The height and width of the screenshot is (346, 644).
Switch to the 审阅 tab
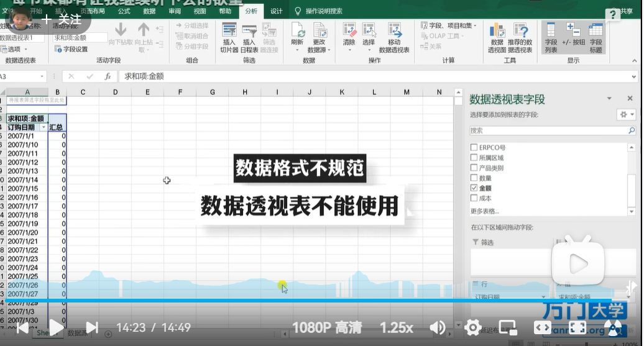tap(175, 11)
